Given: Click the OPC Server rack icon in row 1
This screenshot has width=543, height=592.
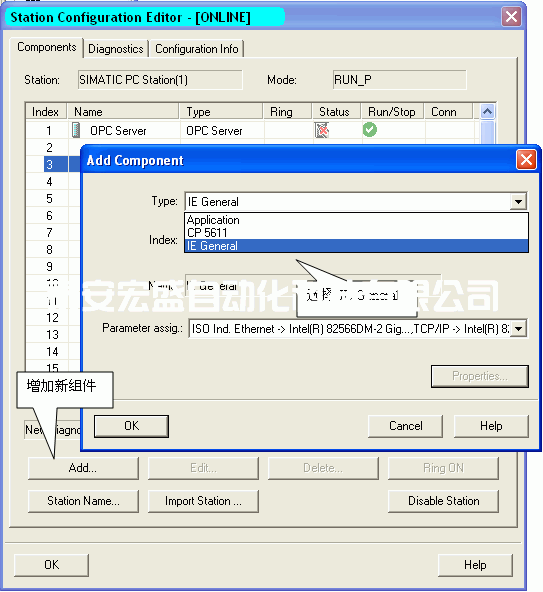Looking at the screenshot, I should pos(76,130).
